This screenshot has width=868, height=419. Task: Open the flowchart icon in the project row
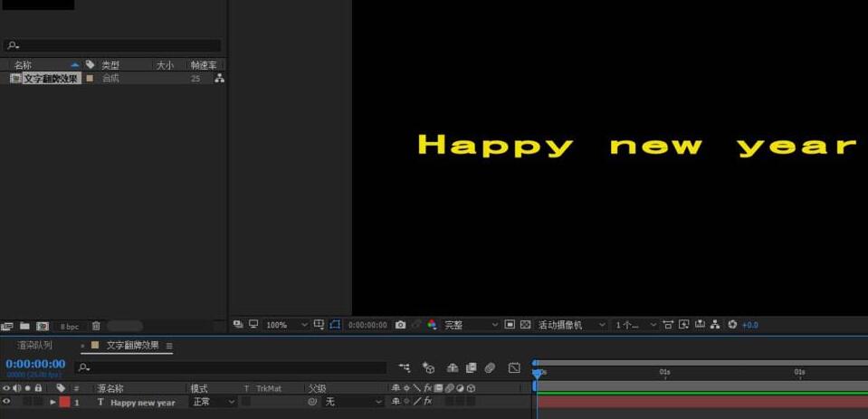click(x=220, y=79)
